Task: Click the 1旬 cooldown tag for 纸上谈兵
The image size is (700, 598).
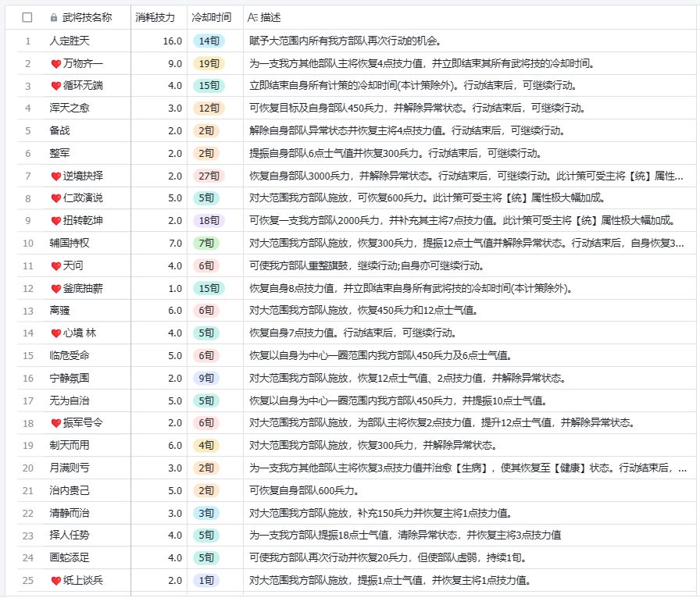Action: pos(206,581)
